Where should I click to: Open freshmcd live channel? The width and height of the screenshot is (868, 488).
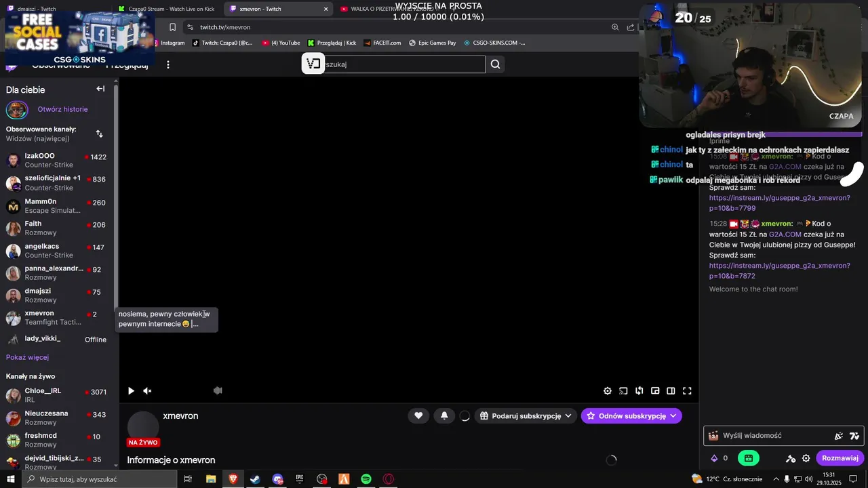pyautogui.click(x=58, y=440)
